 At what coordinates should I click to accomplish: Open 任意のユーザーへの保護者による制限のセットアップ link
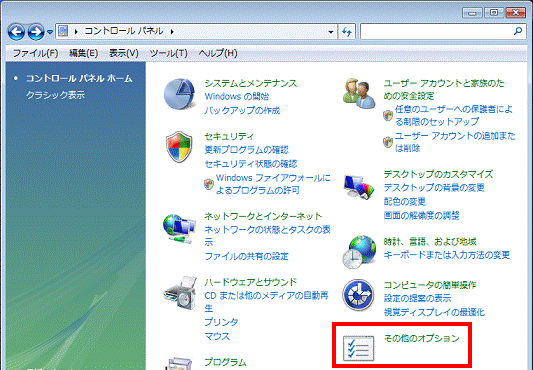(454, 115)
